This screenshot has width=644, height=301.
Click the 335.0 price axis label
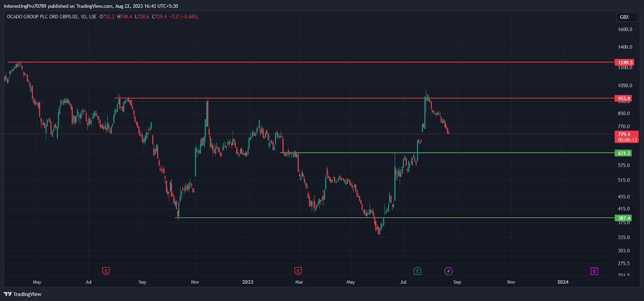pos(624,237)
